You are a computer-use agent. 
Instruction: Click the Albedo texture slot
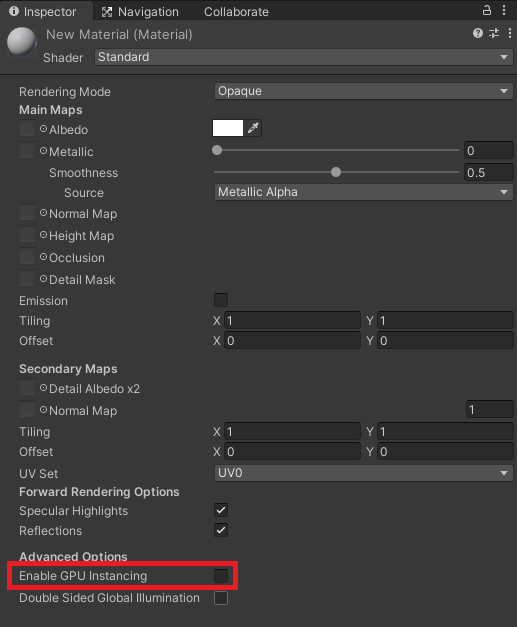pos(27,129)
